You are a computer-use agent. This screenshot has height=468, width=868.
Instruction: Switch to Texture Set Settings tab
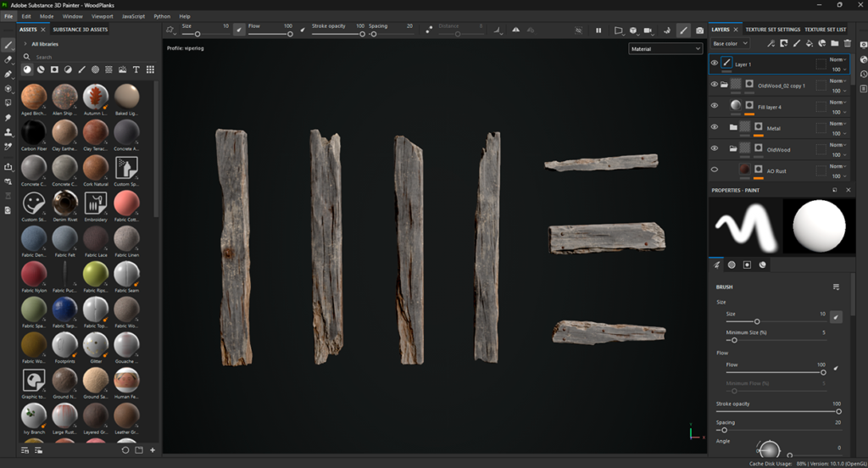click(x=772, y=30)
